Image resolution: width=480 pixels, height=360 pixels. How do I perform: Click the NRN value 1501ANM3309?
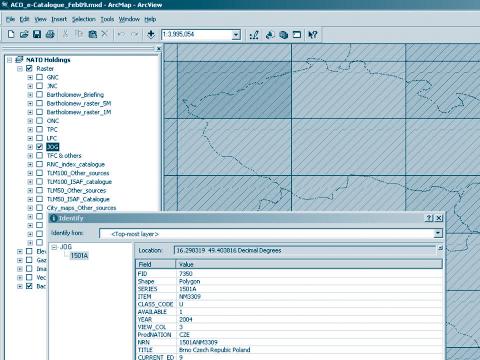[x=198, y=342]
